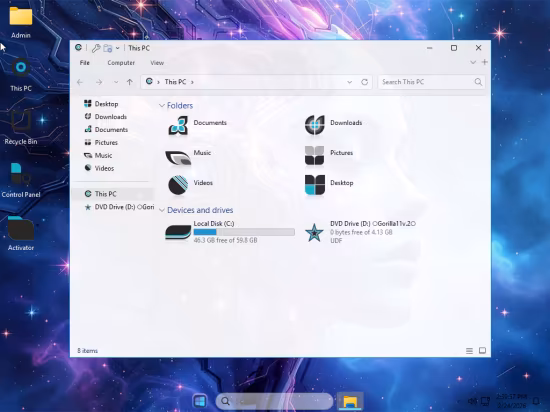Go back with the left arrow
550x412 pixels.
(x=80, y=82)
